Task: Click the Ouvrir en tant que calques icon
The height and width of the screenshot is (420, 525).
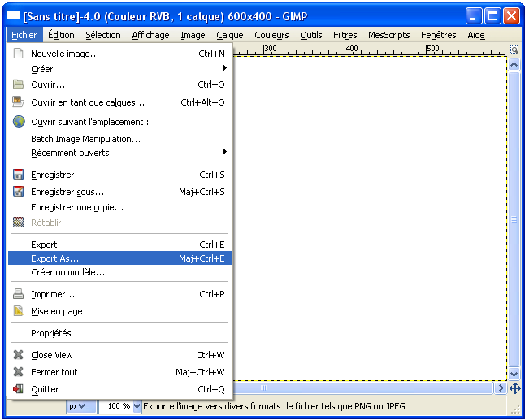Action: [18, 102]
